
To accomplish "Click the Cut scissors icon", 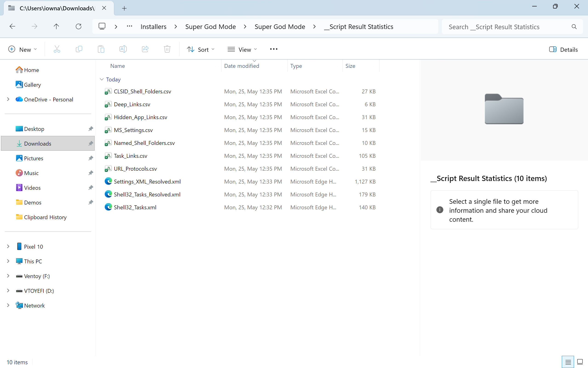I will pos(57,49).
